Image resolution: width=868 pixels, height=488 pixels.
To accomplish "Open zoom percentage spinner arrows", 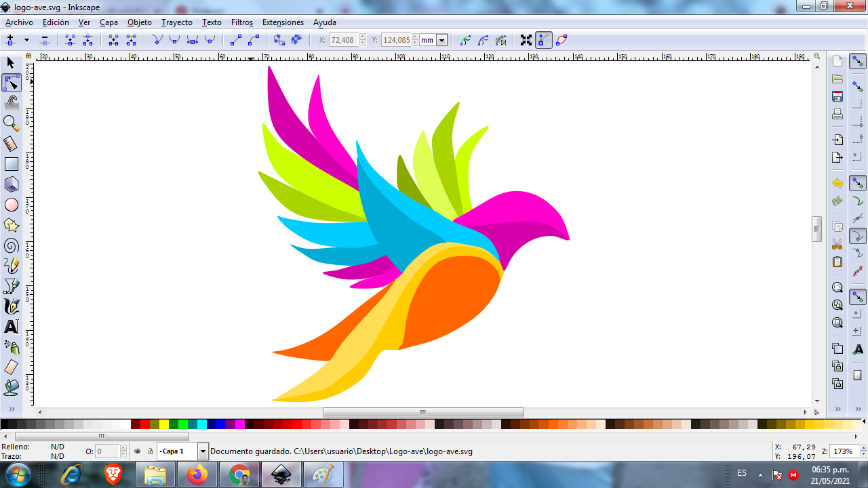I will [x=863, y=451].
